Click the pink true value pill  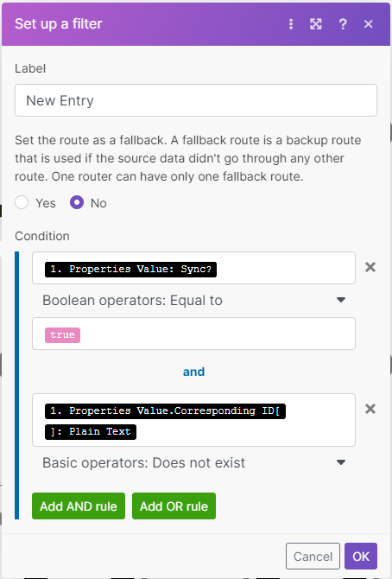62,335
